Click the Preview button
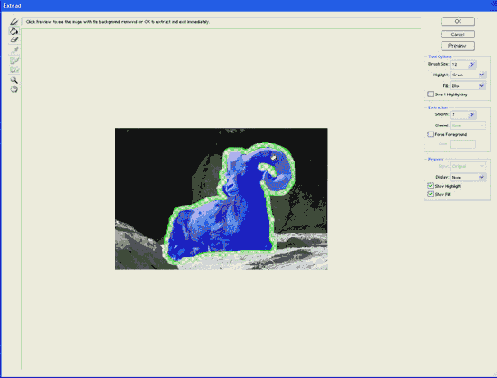Viewport: 497px width, 378px height. pos(458,46)
